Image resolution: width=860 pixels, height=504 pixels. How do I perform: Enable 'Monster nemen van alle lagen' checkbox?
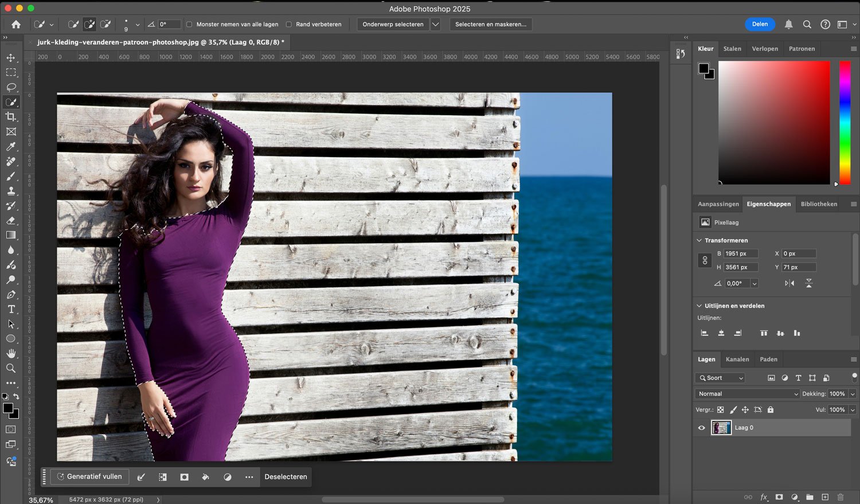tap(189, 25)
